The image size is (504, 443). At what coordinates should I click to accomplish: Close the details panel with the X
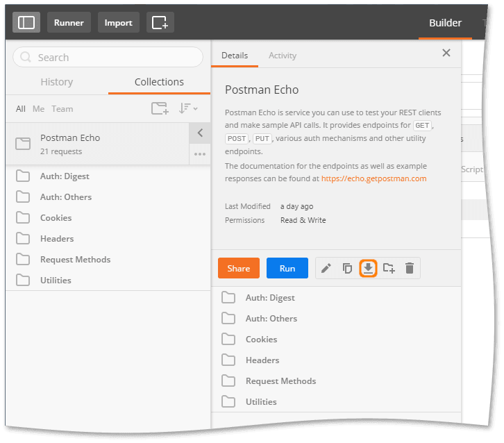[x=446, y=53]
